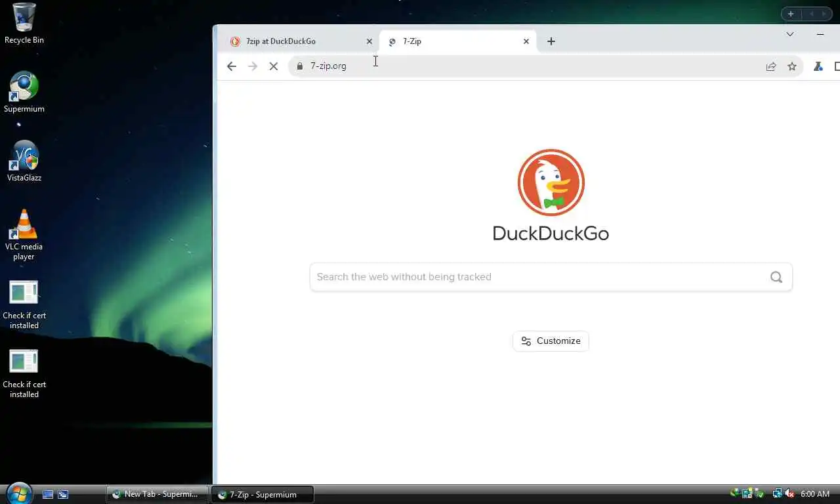The width and height of the screenshot is (840, 504).
Task: Close the '7-Zip' tab
Action: (x=526, y=41)
